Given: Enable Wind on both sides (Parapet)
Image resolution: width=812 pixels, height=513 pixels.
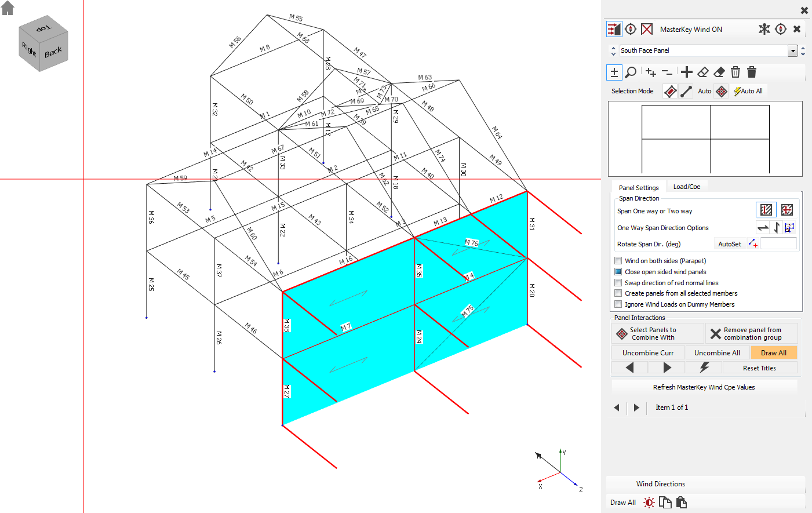Looking at the screenshot, I should [x=618, y=261].
